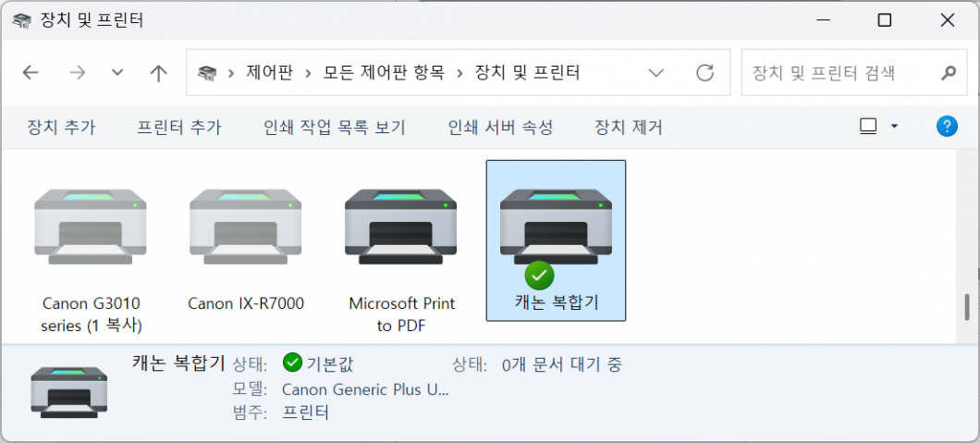Click the search magnifier icon
This screenshot has height=443, width=980.
pyautogui.click(x=948, y=72)
